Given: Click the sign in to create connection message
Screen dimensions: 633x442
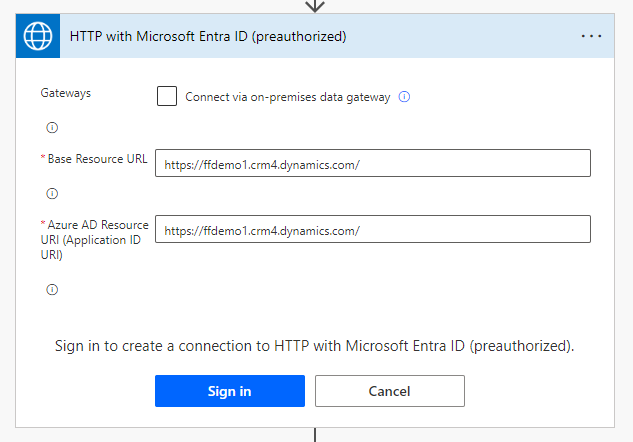Looking at the screenshot, I should coord(315,346).
